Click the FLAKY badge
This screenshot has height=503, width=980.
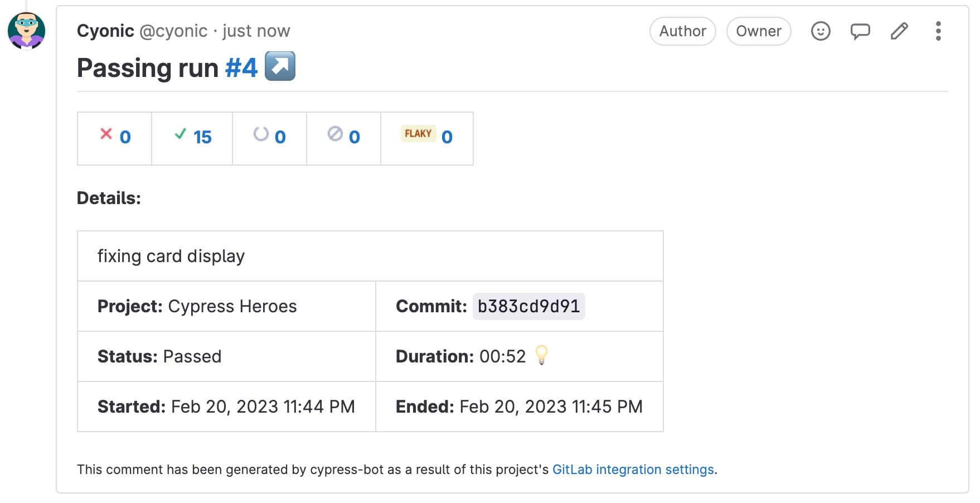(418, 134)
